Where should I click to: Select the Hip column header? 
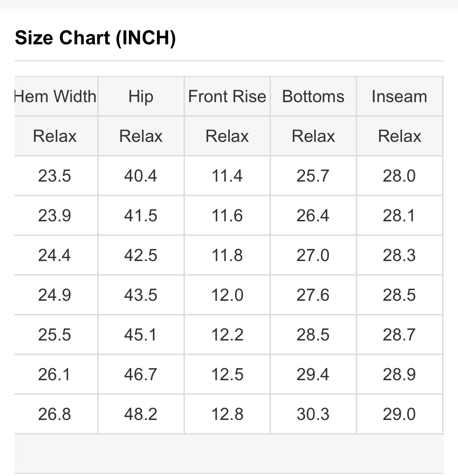[x=141, y=96]
